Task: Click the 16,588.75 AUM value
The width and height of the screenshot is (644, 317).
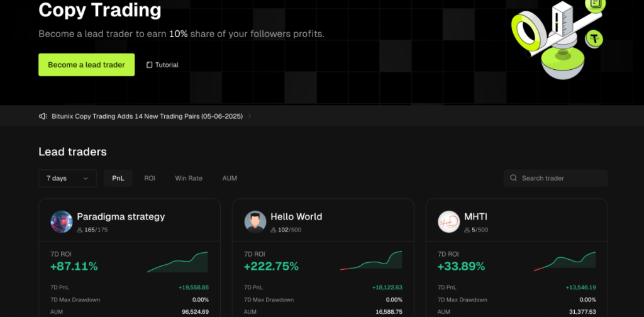Action: coord(389,312)
